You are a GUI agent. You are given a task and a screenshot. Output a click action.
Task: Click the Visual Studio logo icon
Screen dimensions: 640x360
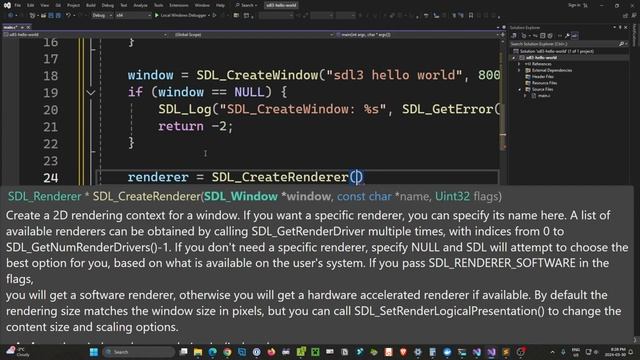pyautogui.click(x=7, y=5)
